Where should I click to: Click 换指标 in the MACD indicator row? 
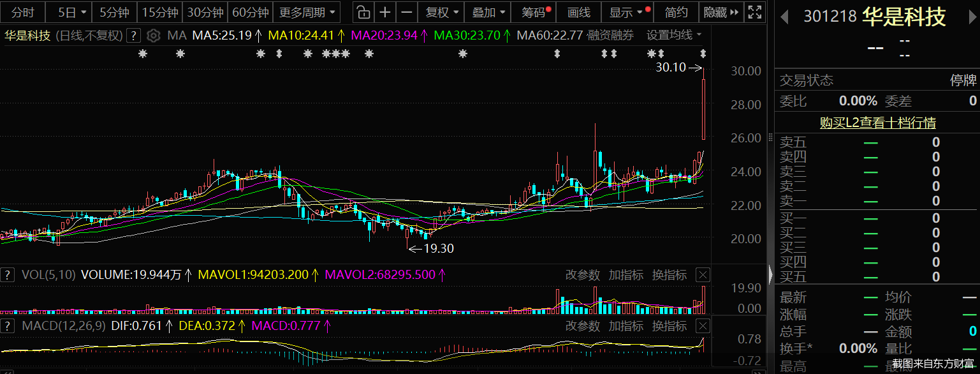(669, 326)
